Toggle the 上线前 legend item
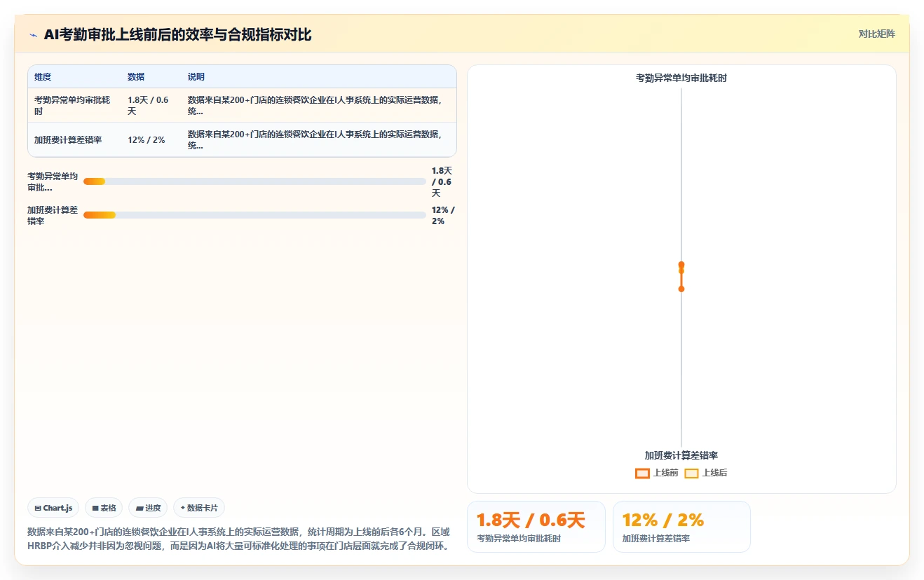Viewport: 924px width, 580px height. [x=657, y=473]
